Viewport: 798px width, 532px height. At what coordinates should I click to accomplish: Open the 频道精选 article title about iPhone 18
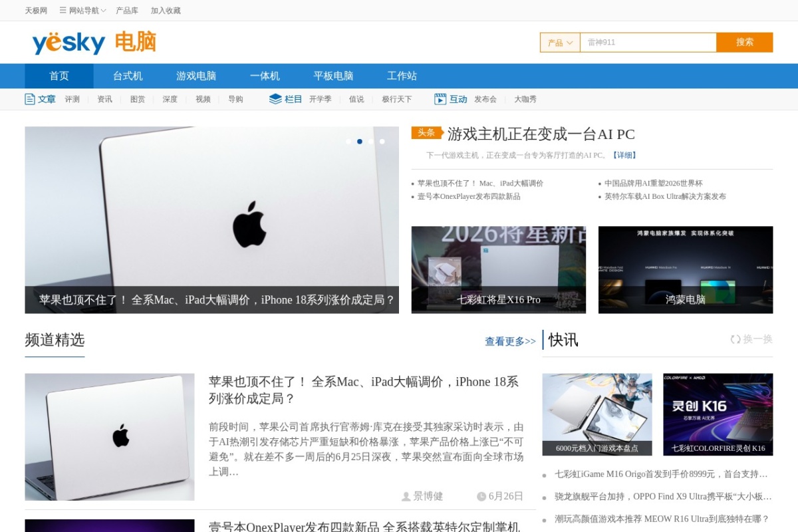point(364,390)
